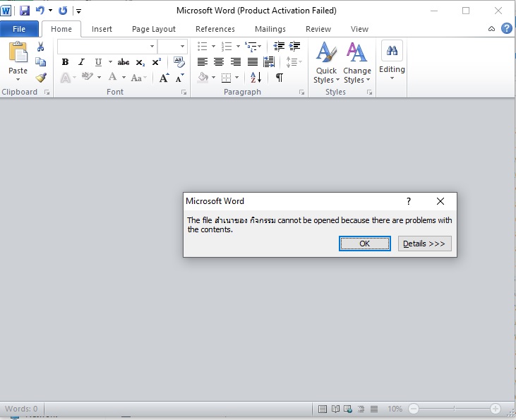Click the Increase Indent icon

[x=295, y=46]
